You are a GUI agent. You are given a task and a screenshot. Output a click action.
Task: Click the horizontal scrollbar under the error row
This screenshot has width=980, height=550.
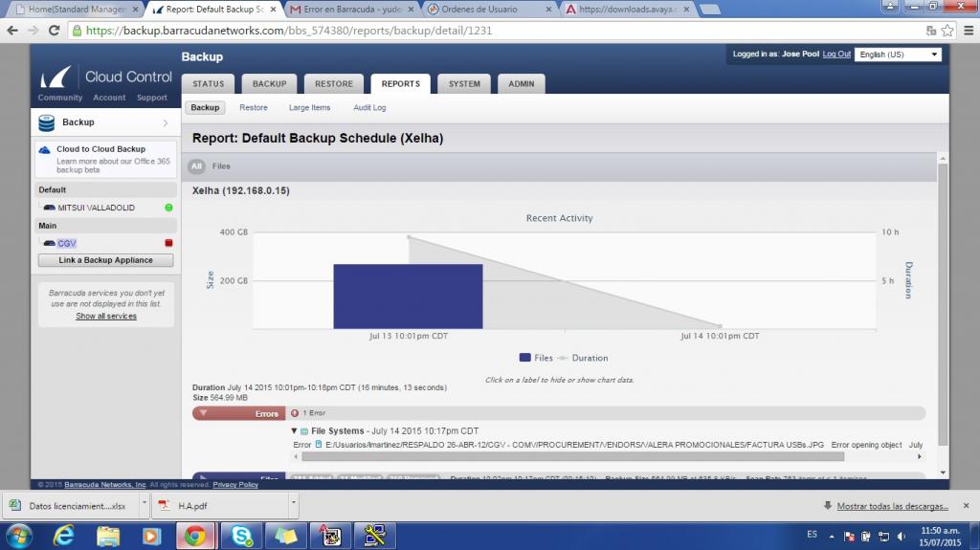(x=572, y=456)
